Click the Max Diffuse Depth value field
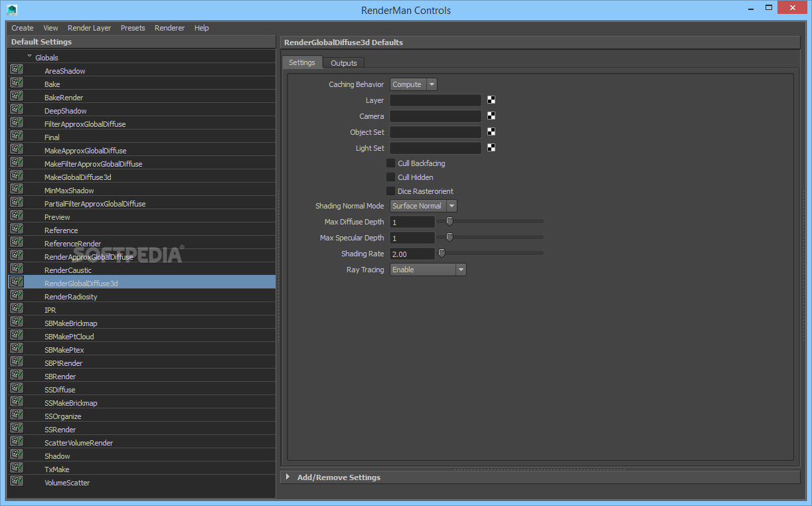This screenshot has width=812, height=506. pyautogui.click(x=412, y=222)
